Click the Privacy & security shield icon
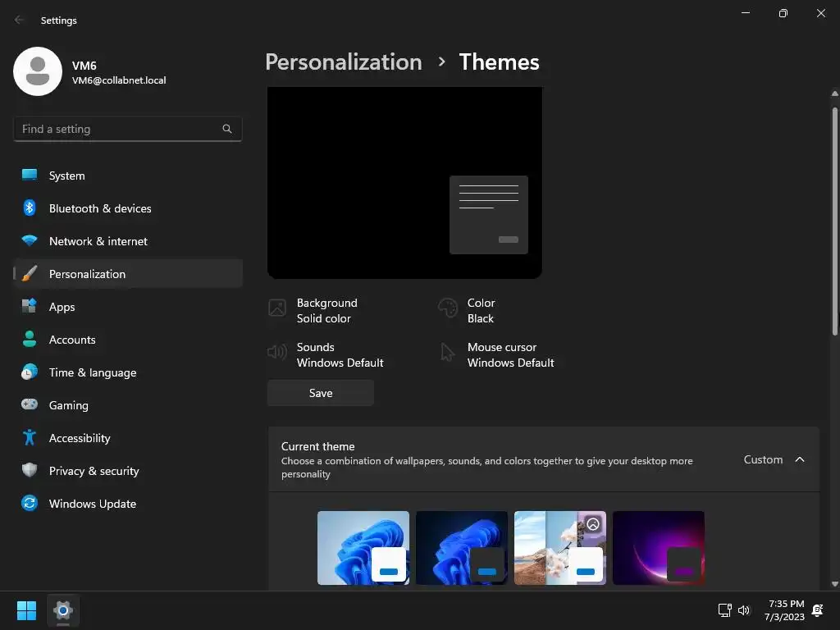This screenshot has height=630, width=840. pyautogui.click(x=30, y=470)
